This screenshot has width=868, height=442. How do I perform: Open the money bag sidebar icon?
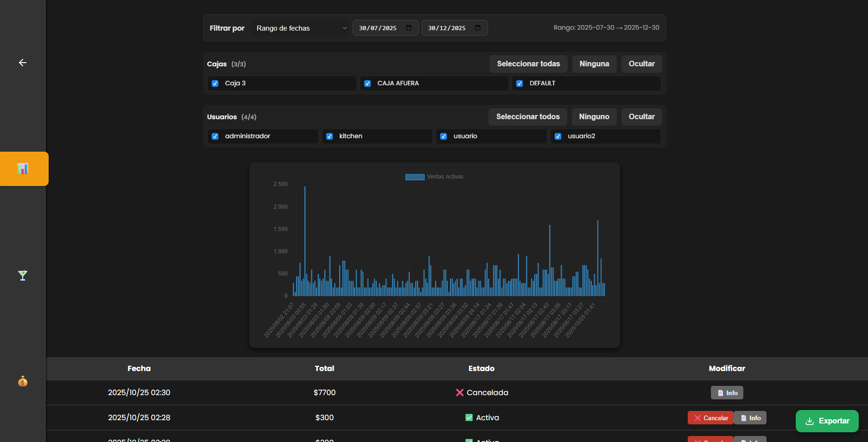pyautogui.click(x=22, y=381)
